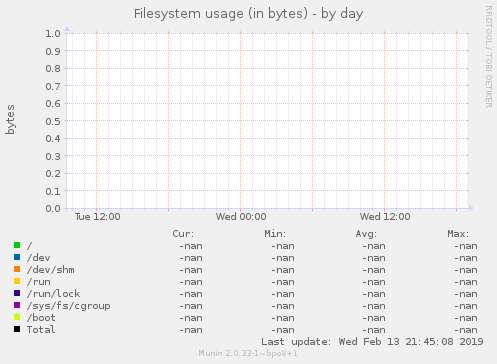Click the 0.5 y-axis value
This screenshot has height=364, width=497.
(53, 121)
